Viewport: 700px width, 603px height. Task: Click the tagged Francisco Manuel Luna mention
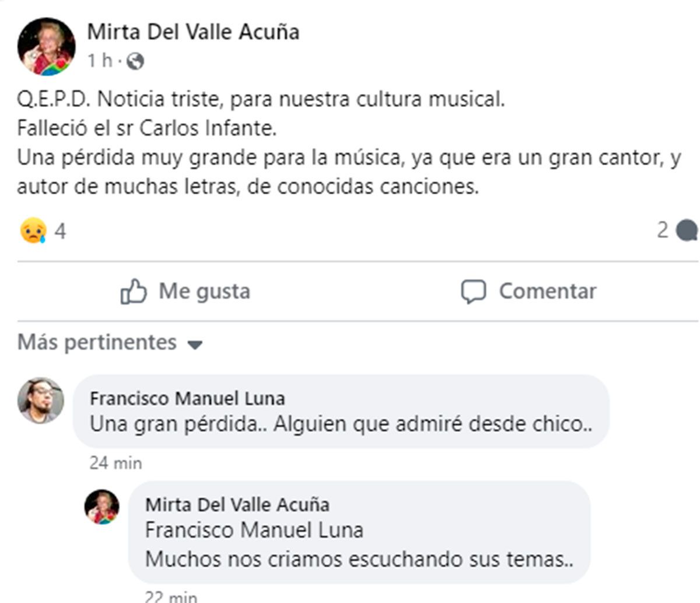pos(254,530)
